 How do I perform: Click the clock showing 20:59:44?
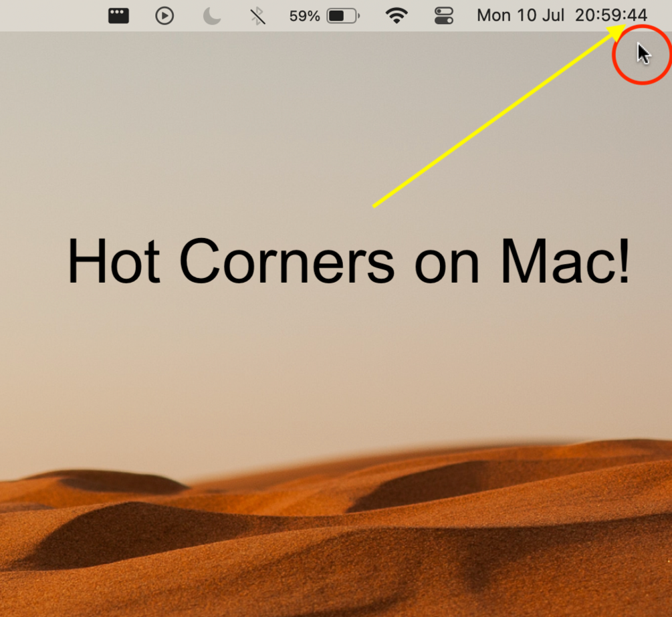pyautogui.click(x=610, y=15)
